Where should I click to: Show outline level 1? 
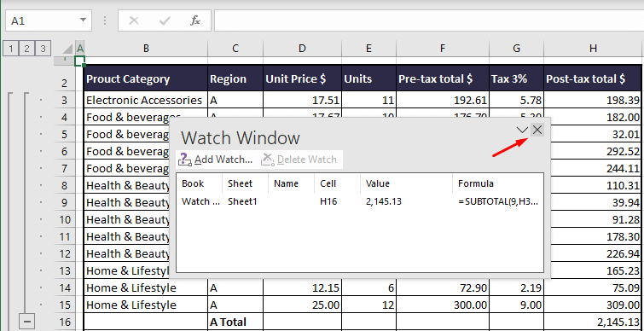11,49
